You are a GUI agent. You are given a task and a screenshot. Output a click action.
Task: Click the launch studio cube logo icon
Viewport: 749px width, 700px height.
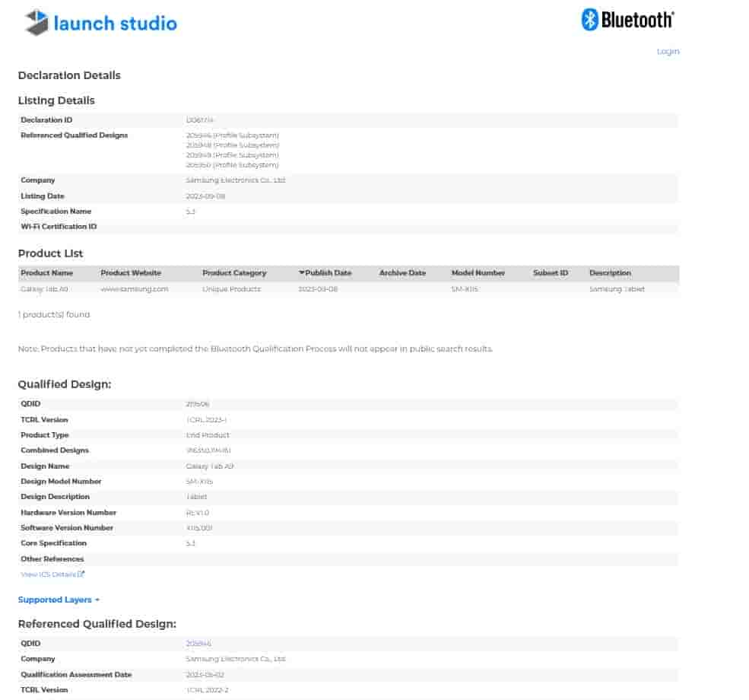(x=36, y=23)
